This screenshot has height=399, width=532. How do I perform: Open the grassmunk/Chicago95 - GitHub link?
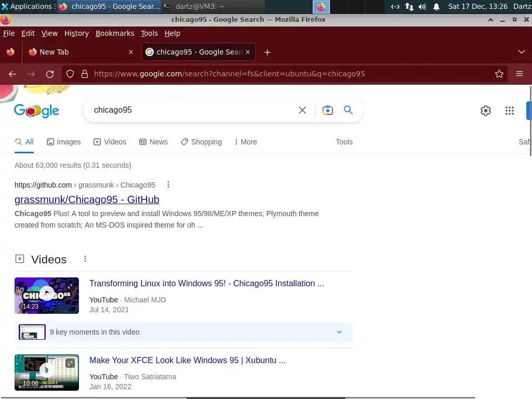coord(87,199)
